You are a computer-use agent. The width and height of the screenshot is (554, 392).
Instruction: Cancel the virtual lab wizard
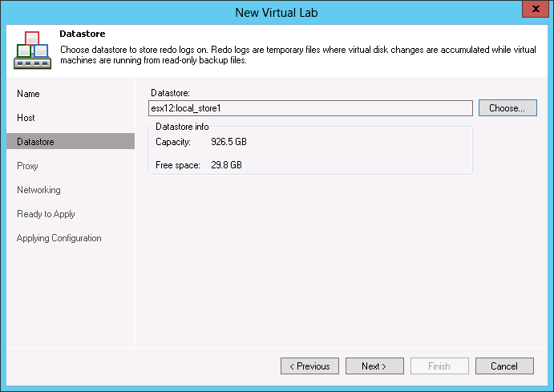tap(504, 366)
